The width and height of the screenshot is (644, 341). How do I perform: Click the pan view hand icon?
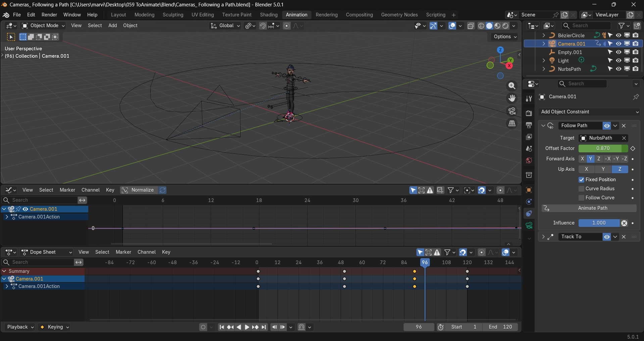512,98
